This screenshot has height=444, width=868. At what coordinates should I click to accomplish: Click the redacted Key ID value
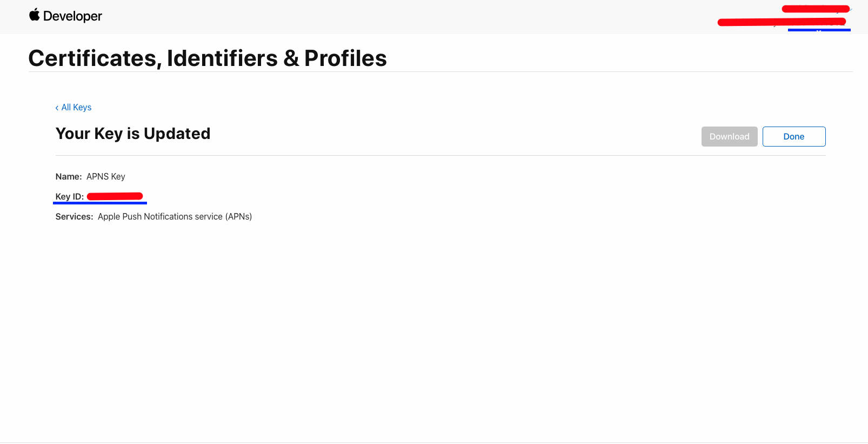coord(115,196)
